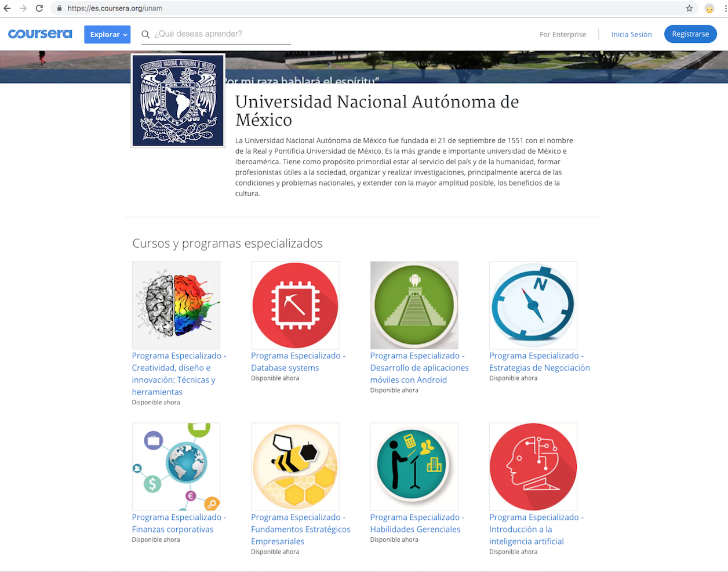Viewport: 728px width, 572px height.
Task: Open the browser three-dot menu
Action: click(x=723, y=8)
